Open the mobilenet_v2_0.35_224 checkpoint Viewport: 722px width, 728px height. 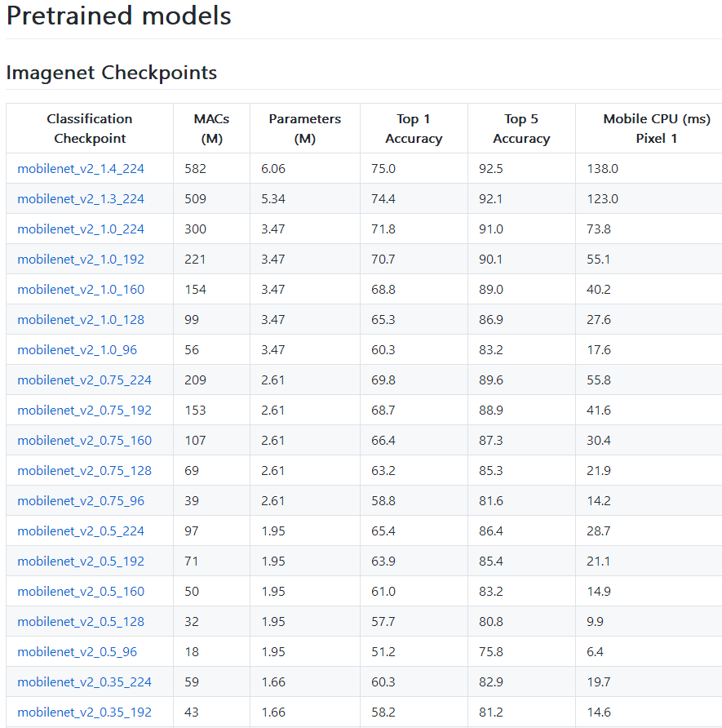(x=84, y=681)
